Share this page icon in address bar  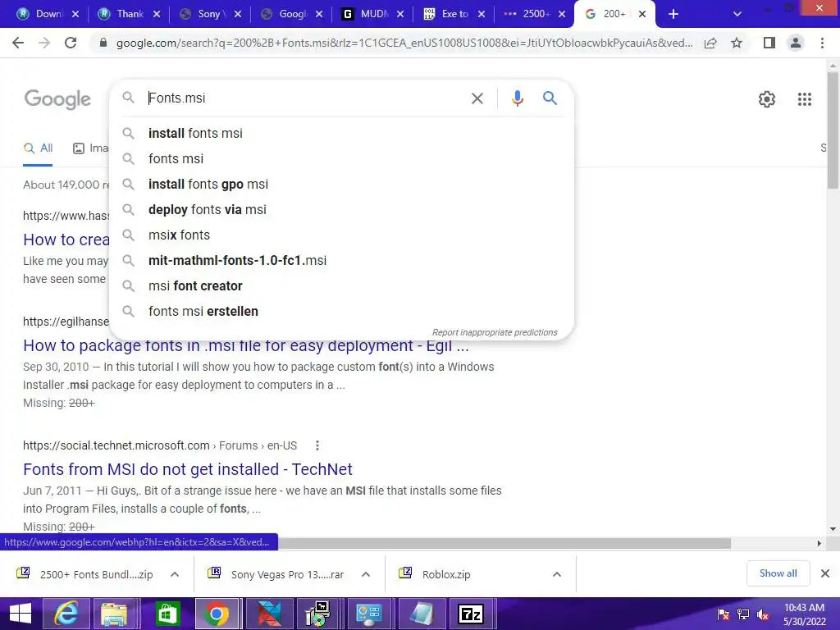click(x=710, y=43)
